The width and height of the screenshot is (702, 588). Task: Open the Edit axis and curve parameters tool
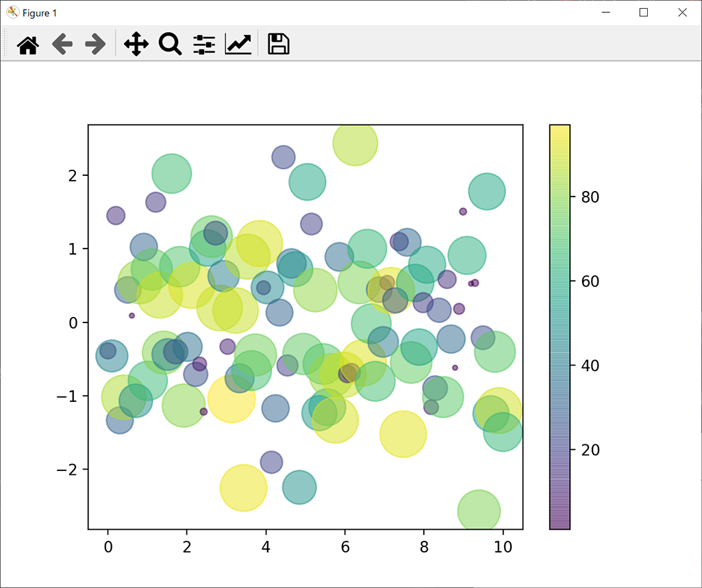(238, 44)
